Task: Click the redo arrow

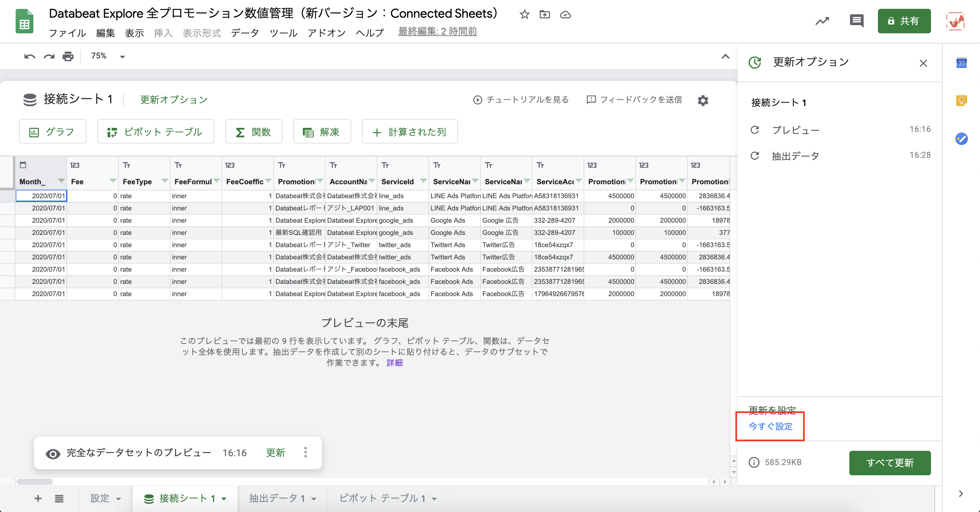Action: coord(49,57)
